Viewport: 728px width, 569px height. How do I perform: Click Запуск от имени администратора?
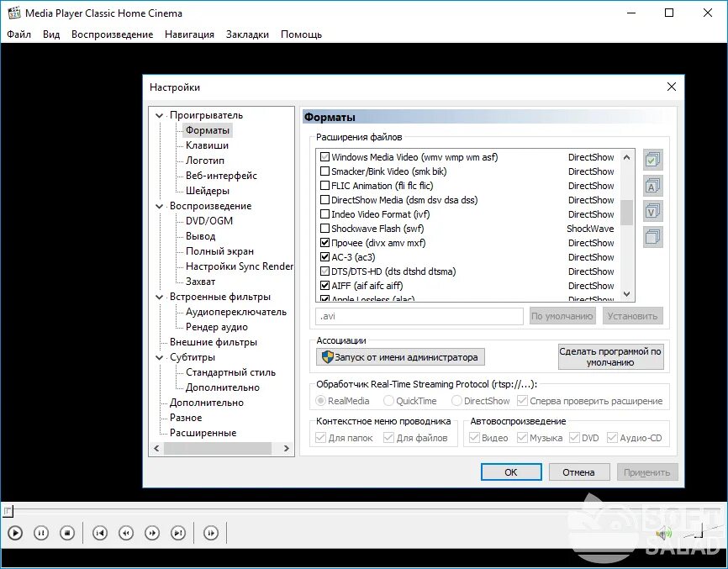point(400,357)
